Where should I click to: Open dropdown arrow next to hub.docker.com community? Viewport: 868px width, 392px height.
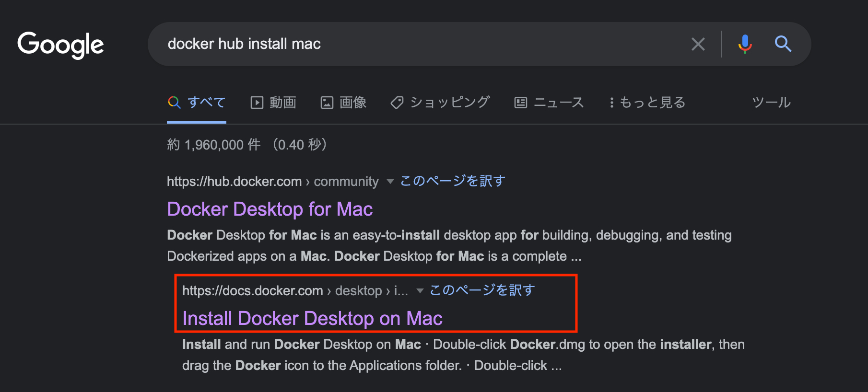[x=390, y=182]
